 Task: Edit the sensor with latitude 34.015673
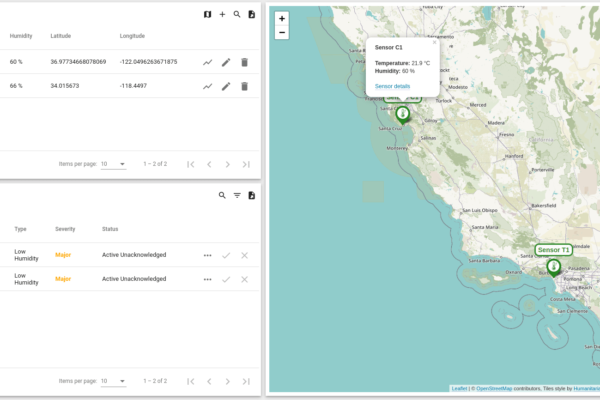click(226, 86)
